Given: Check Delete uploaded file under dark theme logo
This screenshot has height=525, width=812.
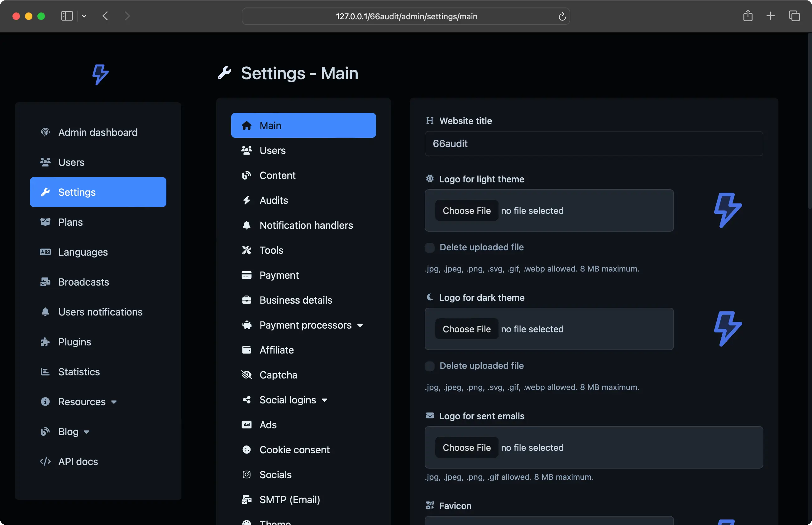Looking at the screenshot, I should point(430,366).
